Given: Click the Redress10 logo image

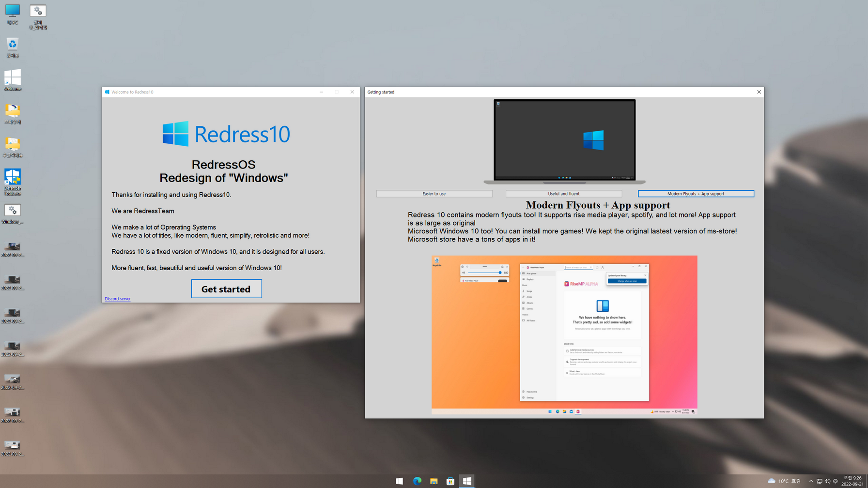Looking at the screenshot, I should click(x=226, y=134).
